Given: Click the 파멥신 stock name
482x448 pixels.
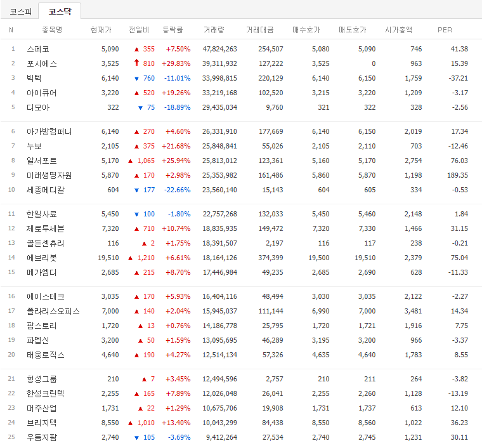Looking at the screenshot, I should coord(38,340).
